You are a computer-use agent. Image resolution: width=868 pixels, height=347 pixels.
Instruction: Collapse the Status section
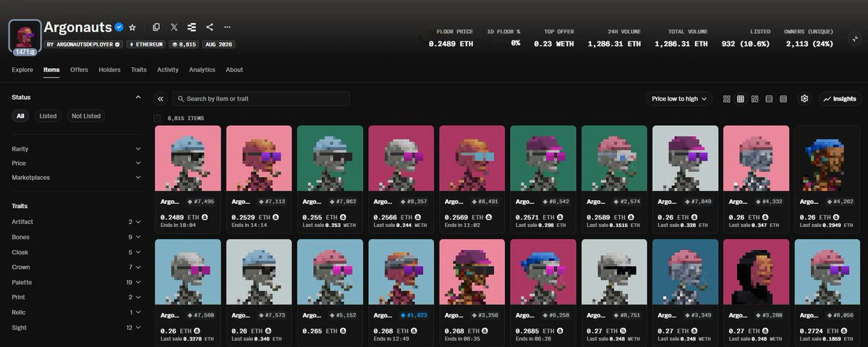pyautogui.click(x=138, y=97)
